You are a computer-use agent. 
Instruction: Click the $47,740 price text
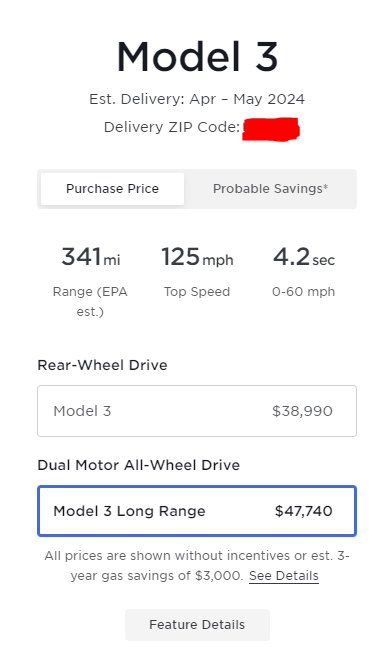(x=304, y=511)
